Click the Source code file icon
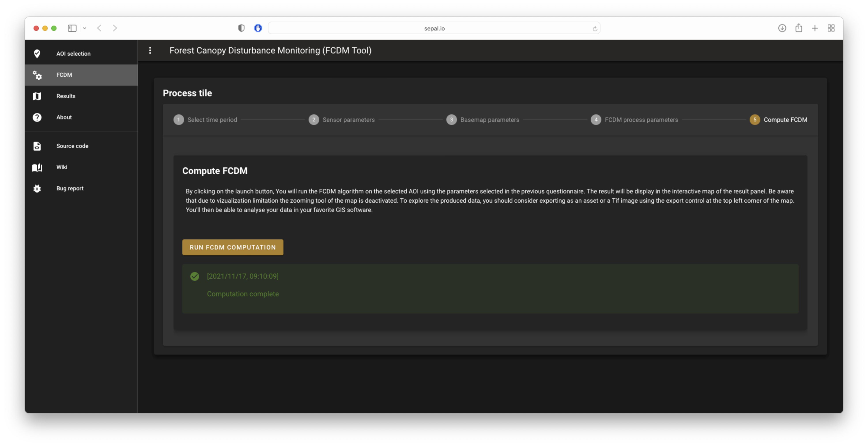868x446 pixels. 37,146
